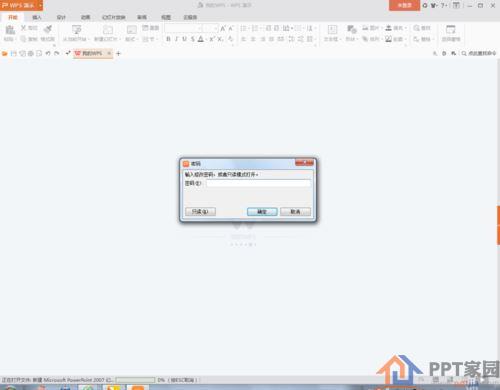Open the font name dropdown box
The height and width of the screenshot is (390, 500).
(183, 28)
